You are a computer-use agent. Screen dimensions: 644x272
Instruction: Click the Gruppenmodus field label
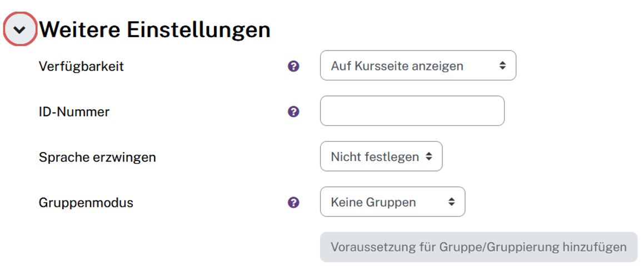(86, 203)
